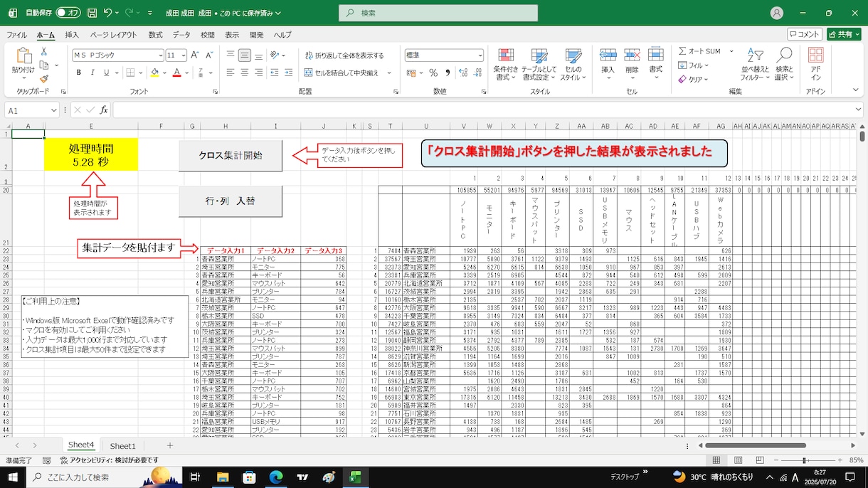Open Sort & Filter (並べ替えとフィルター) dropdown
The image size is (868, 488).
tap(754, 64)
